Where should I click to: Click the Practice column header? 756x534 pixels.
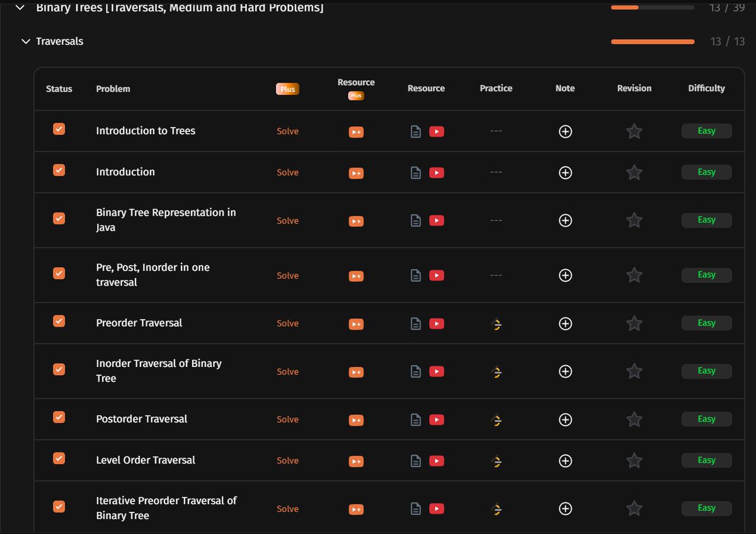[x=496, y=88]
